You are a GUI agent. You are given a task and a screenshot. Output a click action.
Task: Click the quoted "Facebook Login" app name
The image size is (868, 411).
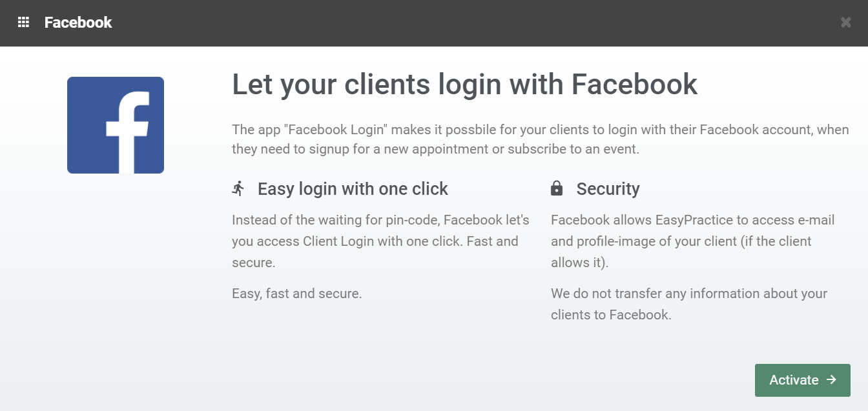337,130
